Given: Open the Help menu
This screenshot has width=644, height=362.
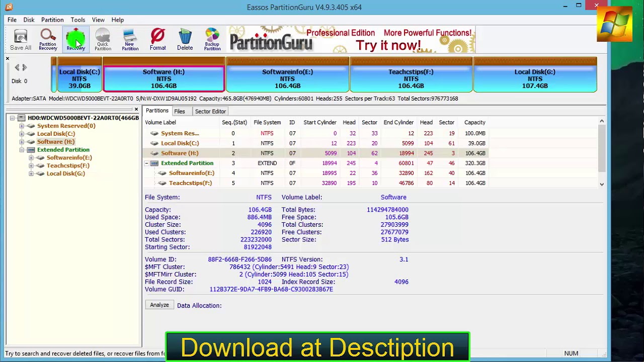Looking at the screenshot, I should (x=118, y=20).
